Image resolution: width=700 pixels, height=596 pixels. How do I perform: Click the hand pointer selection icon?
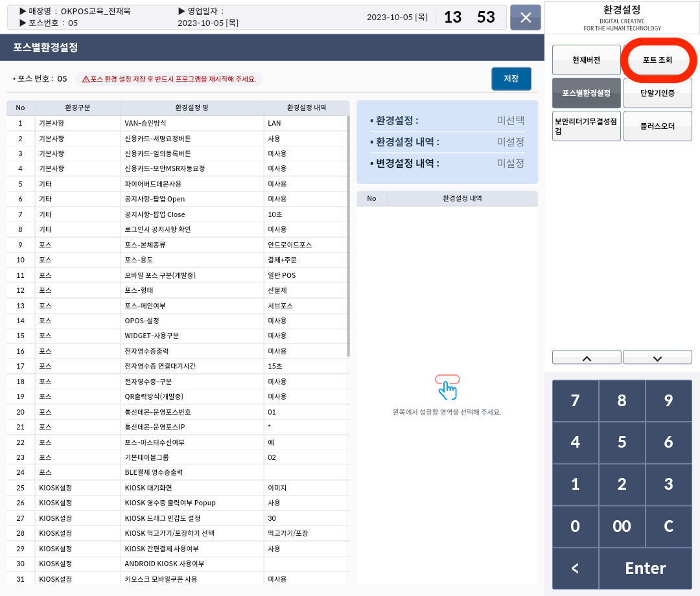(447, 386)
